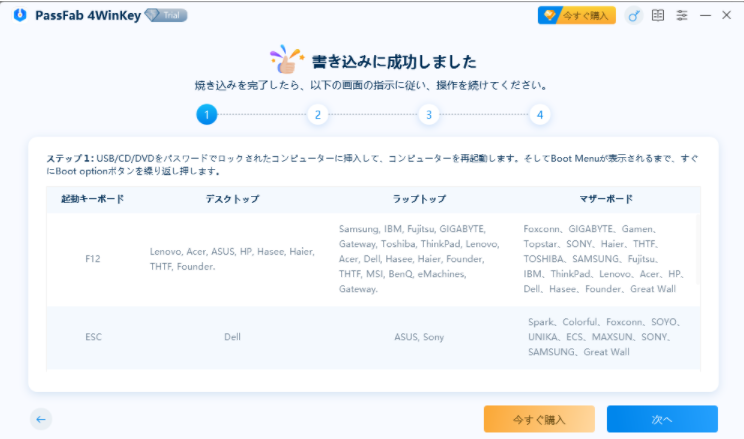Click the デスクトップ column header
The image size is (744, 439).
232,199
